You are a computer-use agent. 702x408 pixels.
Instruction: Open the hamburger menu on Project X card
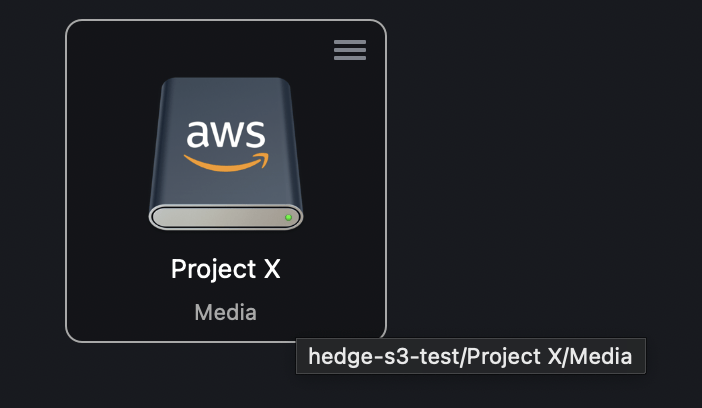350,50
